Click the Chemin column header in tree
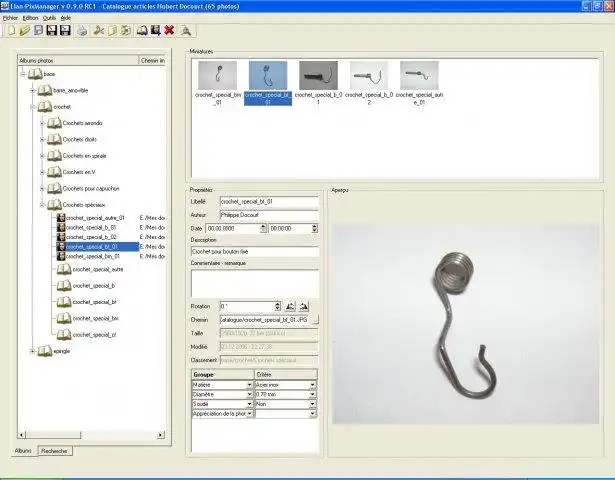Screen dimensions: 615x480 point(153,60)
